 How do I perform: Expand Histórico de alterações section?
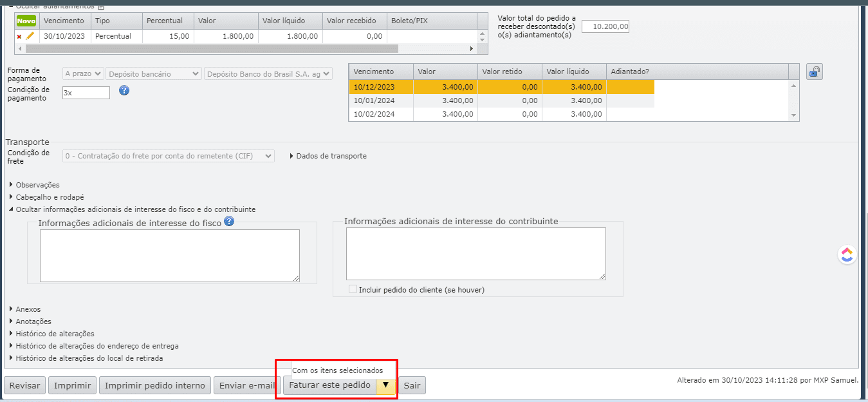tap(51, 334)
